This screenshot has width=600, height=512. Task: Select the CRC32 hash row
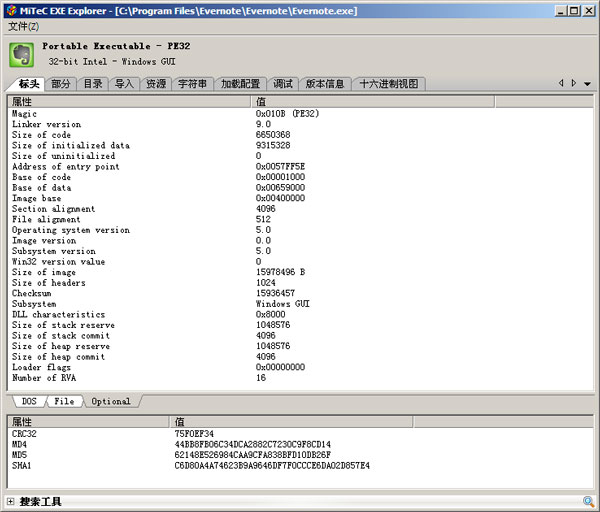300,434
